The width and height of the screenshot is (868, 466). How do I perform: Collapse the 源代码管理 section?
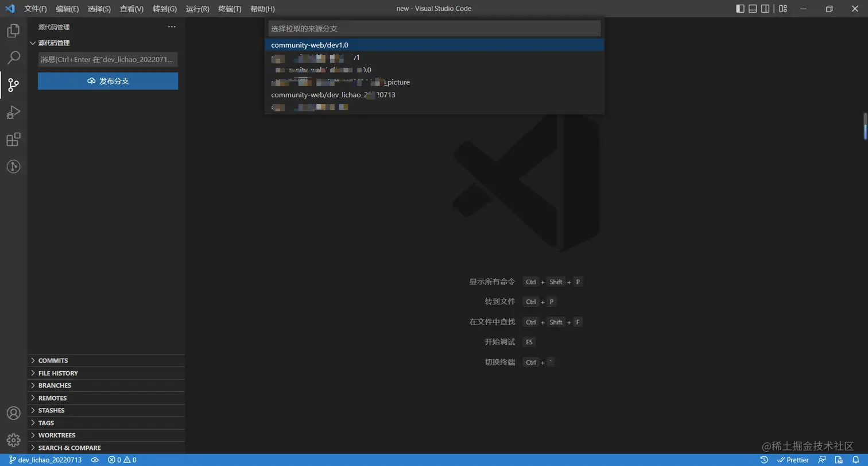(106, 43)
